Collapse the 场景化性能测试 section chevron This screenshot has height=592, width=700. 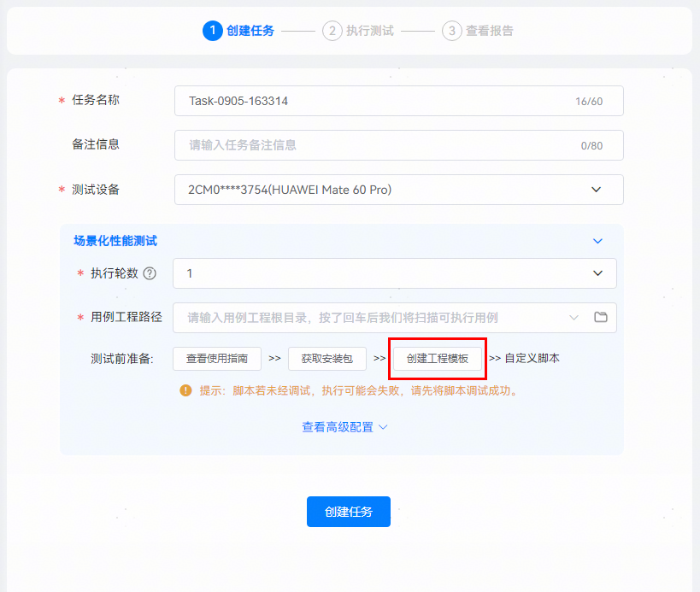pos(598,241)
